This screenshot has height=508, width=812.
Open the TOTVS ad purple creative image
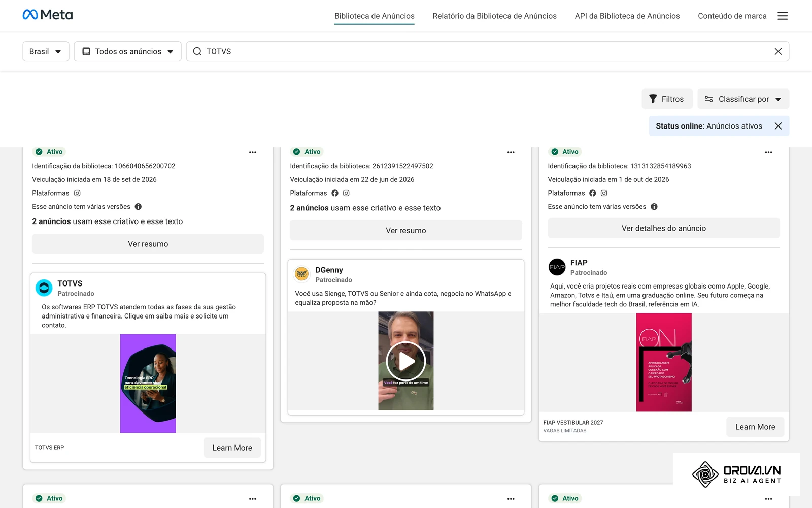(x=148, y=384)
